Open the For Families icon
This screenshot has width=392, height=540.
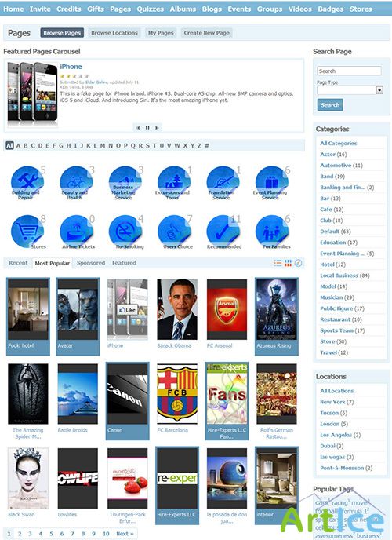(271, 232)
